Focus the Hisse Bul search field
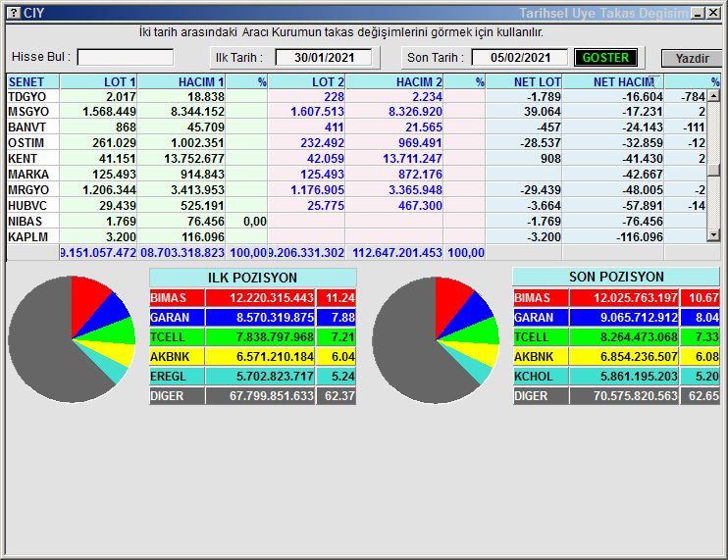 tap(126, 58)
